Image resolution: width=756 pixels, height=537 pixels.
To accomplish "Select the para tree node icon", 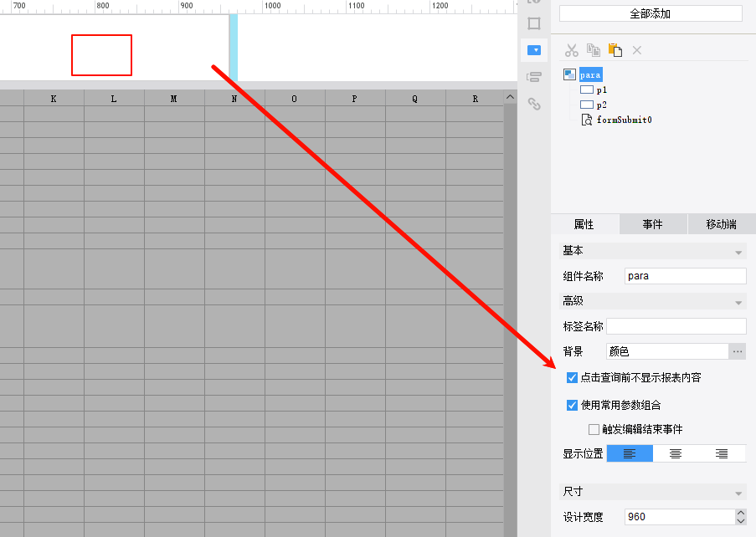I will tap(569, 74).
